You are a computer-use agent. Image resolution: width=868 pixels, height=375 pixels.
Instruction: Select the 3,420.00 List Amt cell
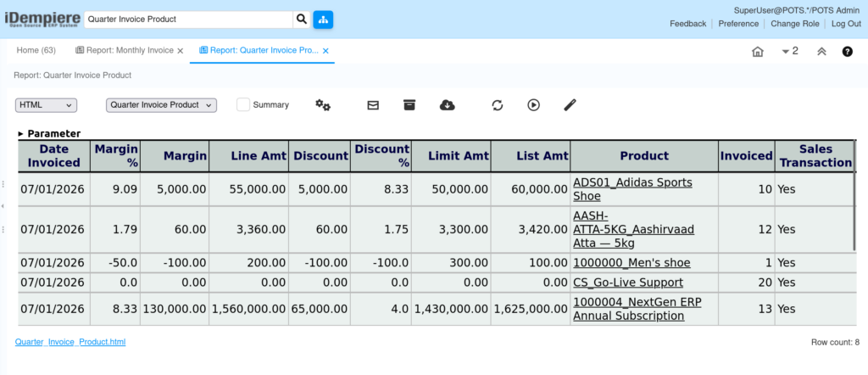[x=531, y=229]
